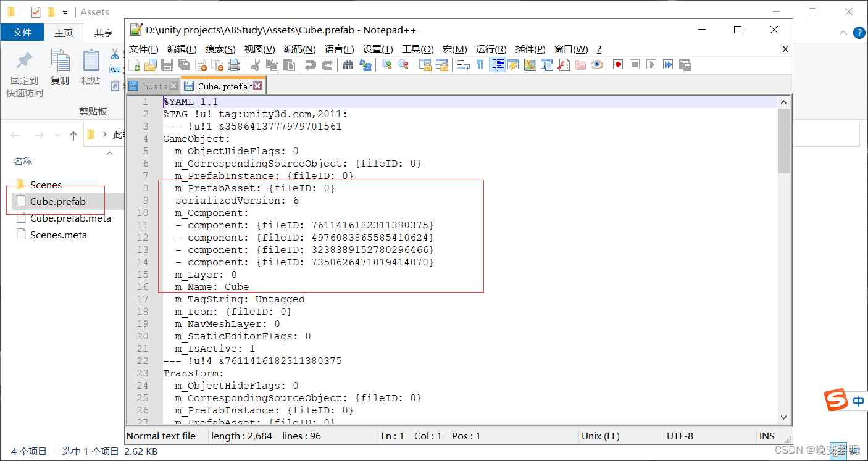Click the UTF-8 encoding status field
868x461 pixels.
click(x=709, y=436)
